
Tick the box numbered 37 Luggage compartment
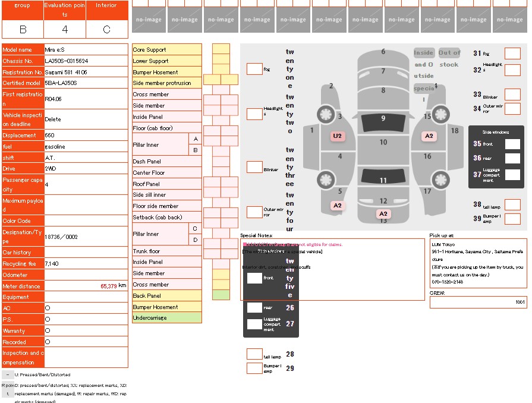(512, 175)
